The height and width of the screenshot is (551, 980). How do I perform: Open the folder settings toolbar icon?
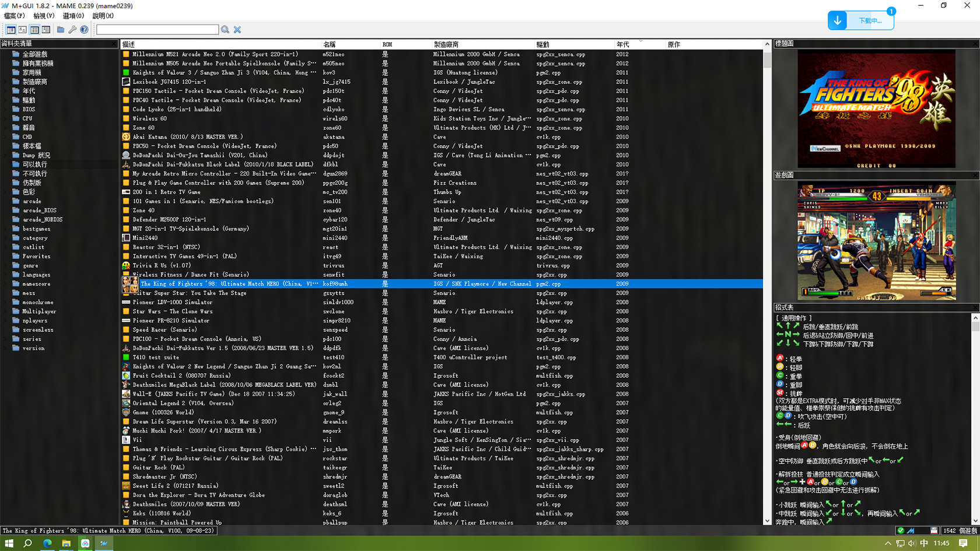61,30
